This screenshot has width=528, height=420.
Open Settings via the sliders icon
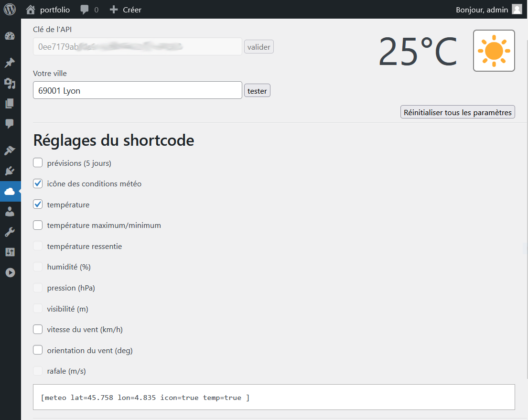point(10,252)
